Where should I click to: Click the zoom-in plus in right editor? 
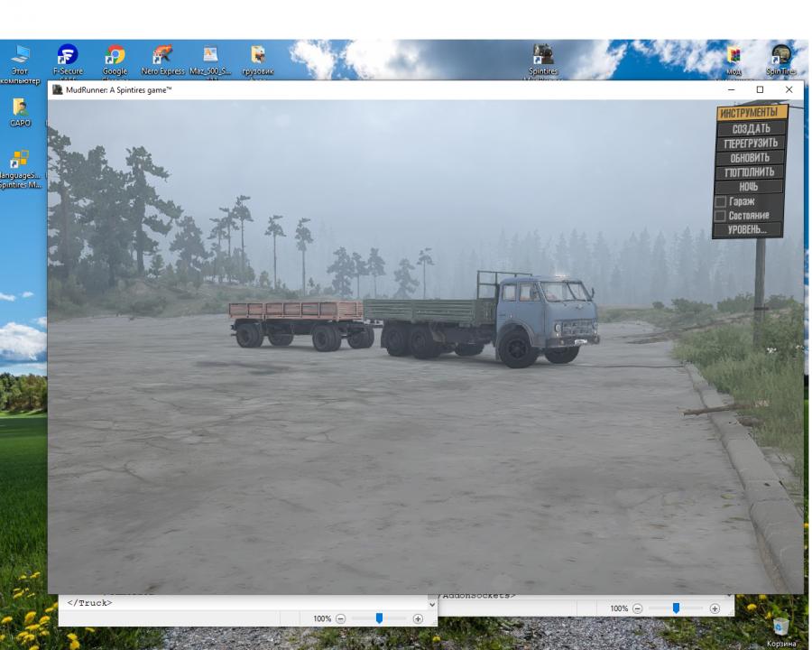(715, 608)
